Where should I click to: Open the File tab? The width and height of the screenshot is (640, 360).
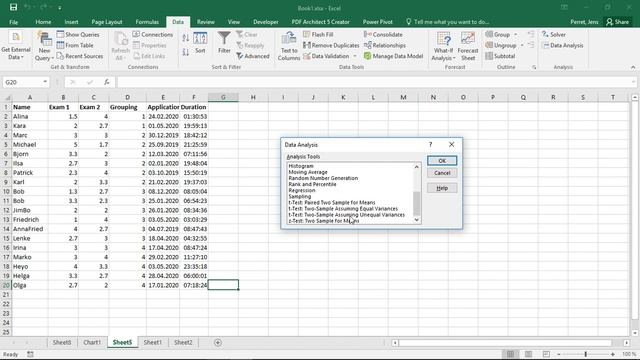(x=13, y=22)
